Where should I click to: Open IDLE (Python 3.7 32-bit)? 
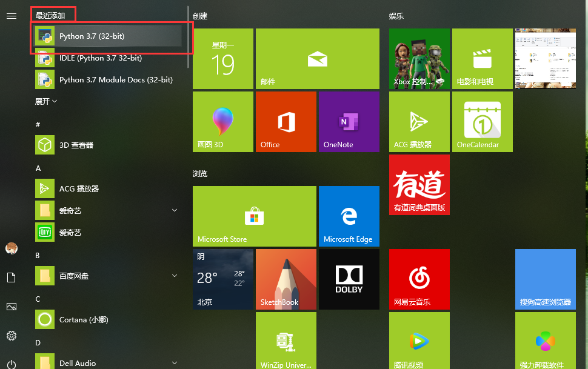108,58
